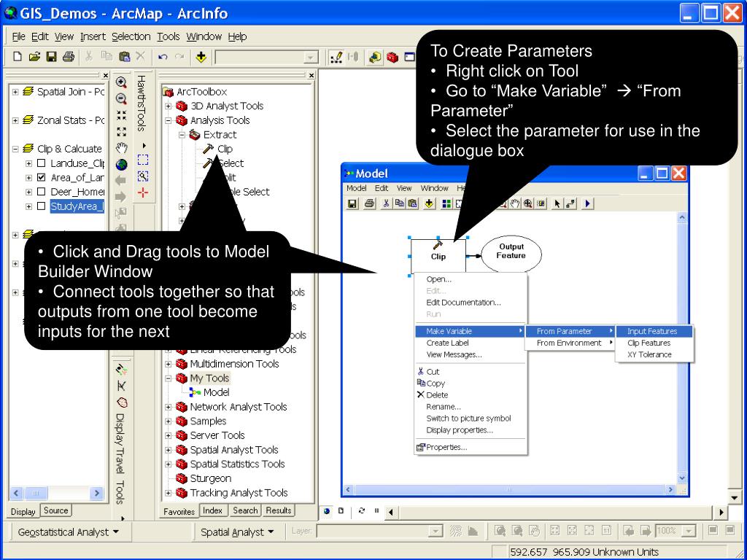Switch to the Results tab in ArcToolbox
The image size is (747, 560).
pyautogui.click(x=278, y=510)
